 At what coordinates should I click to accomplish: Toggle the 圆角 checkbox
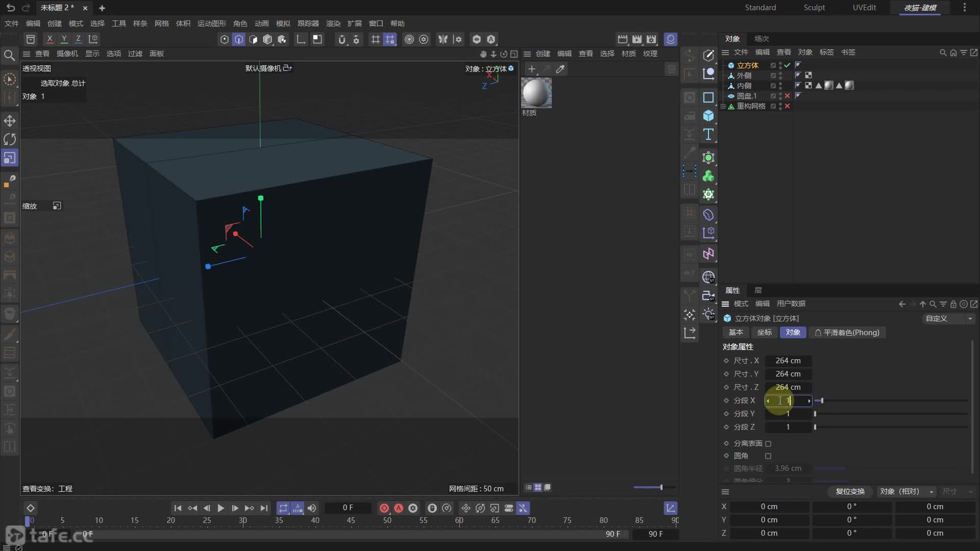(768, 456)
